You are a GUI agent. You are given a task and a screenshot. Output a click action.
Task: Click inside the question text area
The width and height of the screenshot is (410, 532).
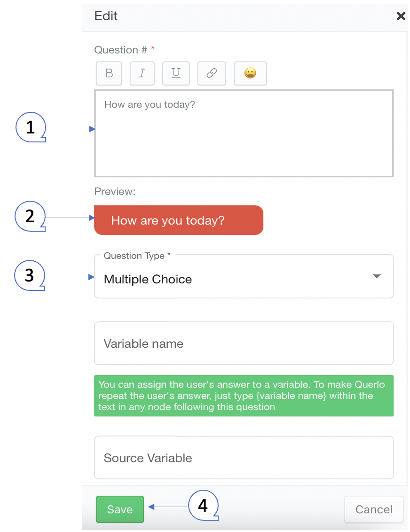(244, 133)
